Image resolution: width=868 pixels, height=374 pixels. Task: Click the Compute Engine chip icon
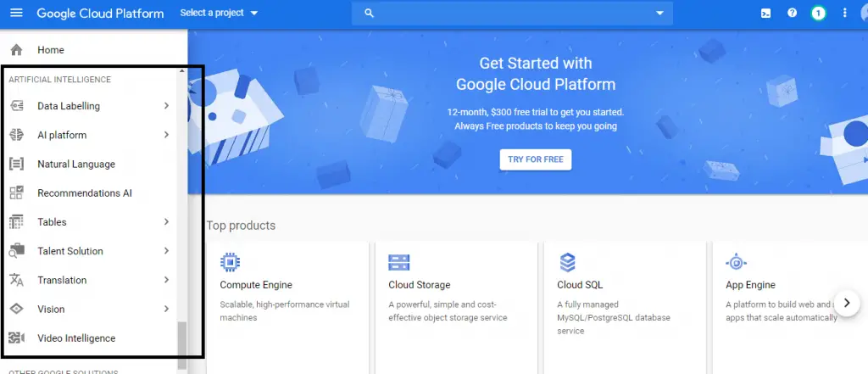click(231, 262)
